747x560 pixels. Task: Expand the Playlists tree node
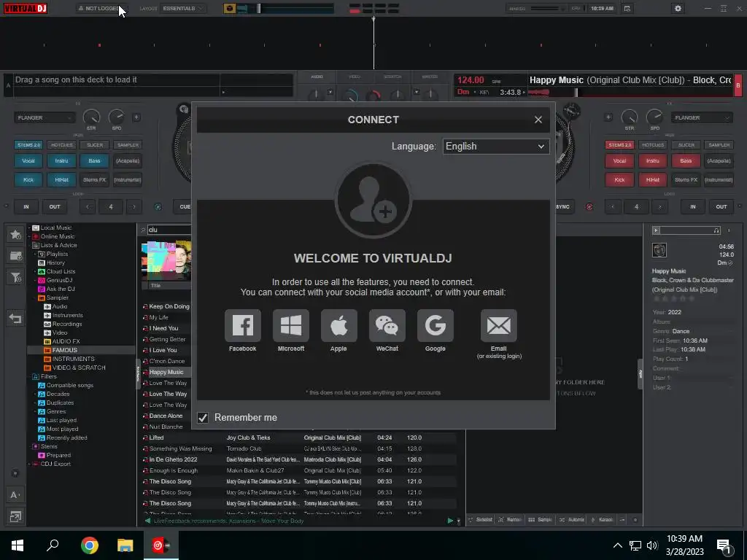35,254
